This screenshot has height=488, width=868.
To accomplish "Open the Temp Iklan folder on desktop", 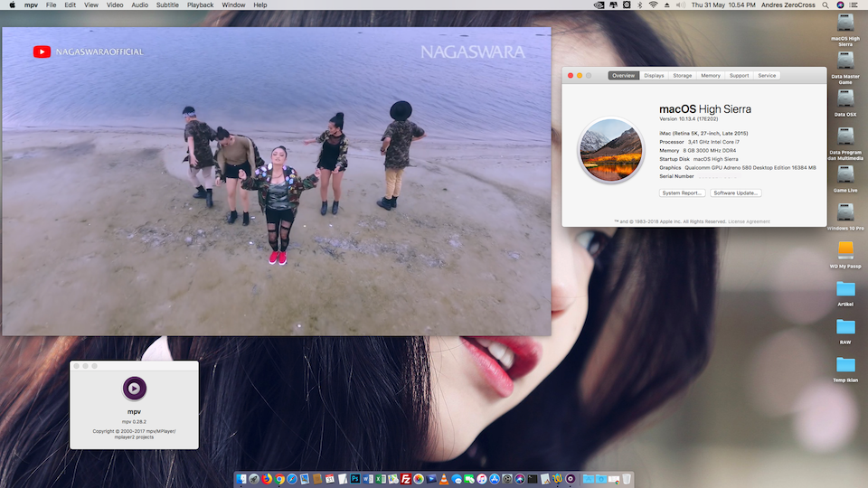I will [845, 369].
